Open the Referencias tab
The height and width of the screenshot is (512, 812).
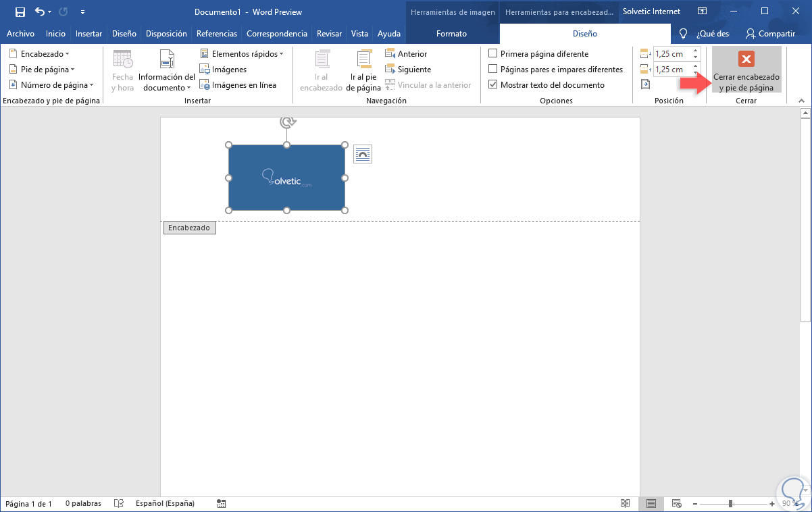click(217, 34)
